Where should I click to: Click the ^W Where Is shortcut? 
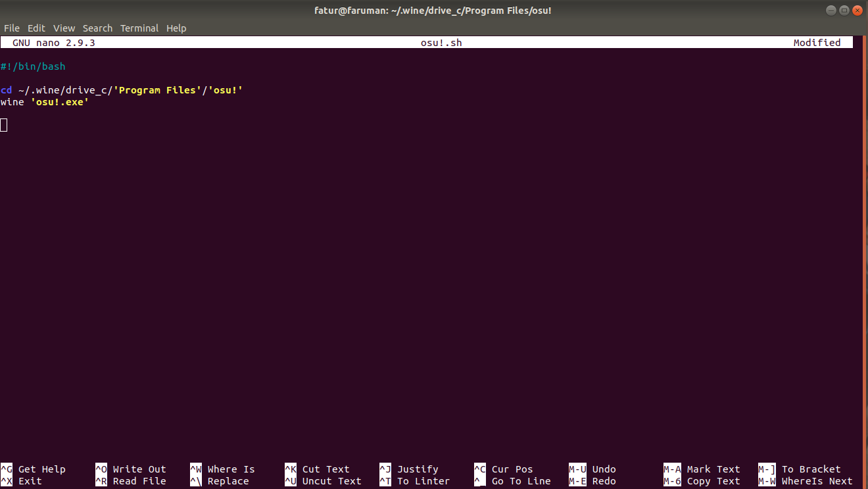222,469
